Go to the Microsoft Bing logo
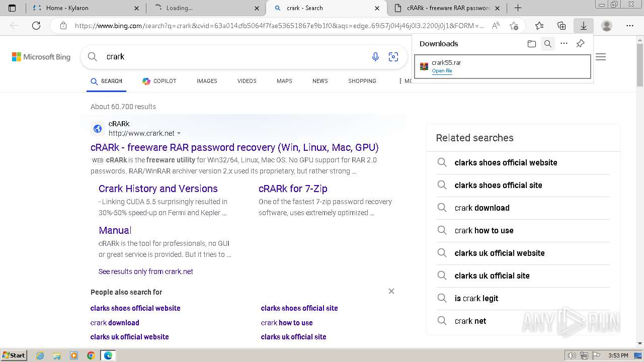The width and height of the screenshot is (644, 362). click(x=41, y=57)
